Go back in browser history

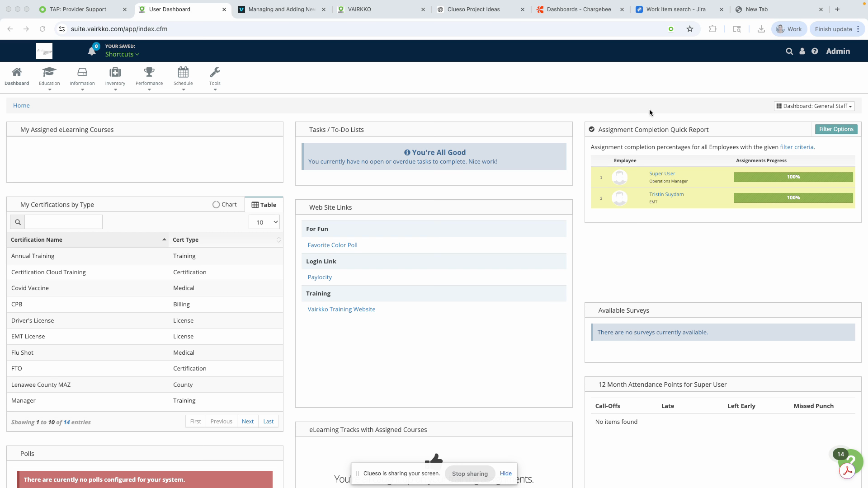[x=10, y=29]
